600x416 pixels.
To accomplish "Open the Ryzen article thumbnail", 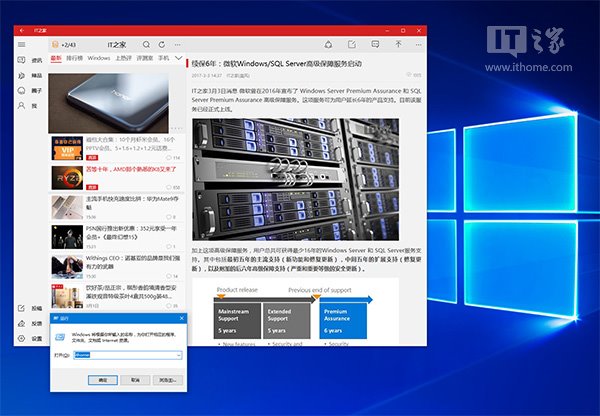I will (67, 178).
